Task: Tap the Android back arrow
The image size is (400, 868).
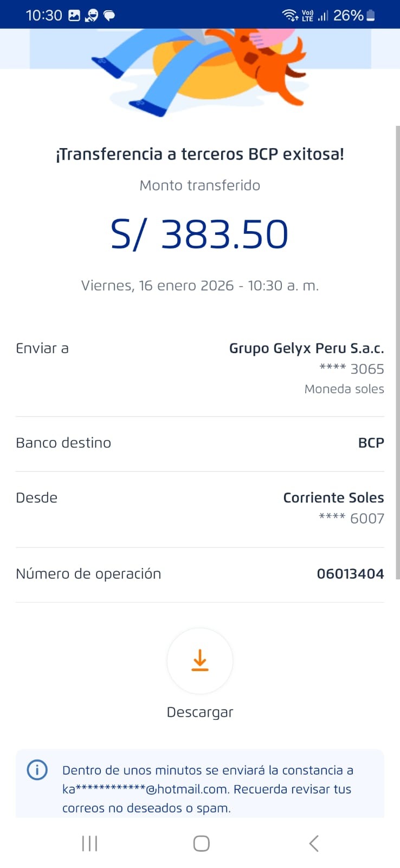Action: click(x=313, y=844)
